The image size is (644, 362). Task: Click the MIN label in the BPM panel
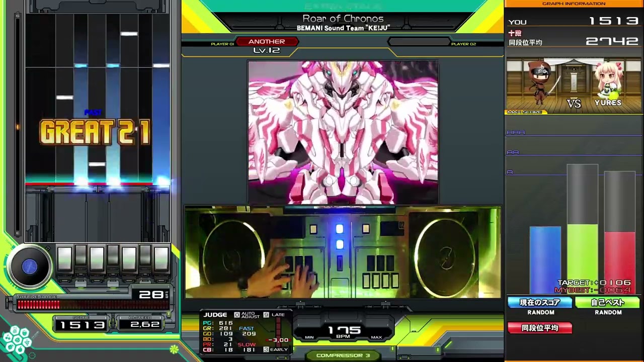[x=309, y=337]
